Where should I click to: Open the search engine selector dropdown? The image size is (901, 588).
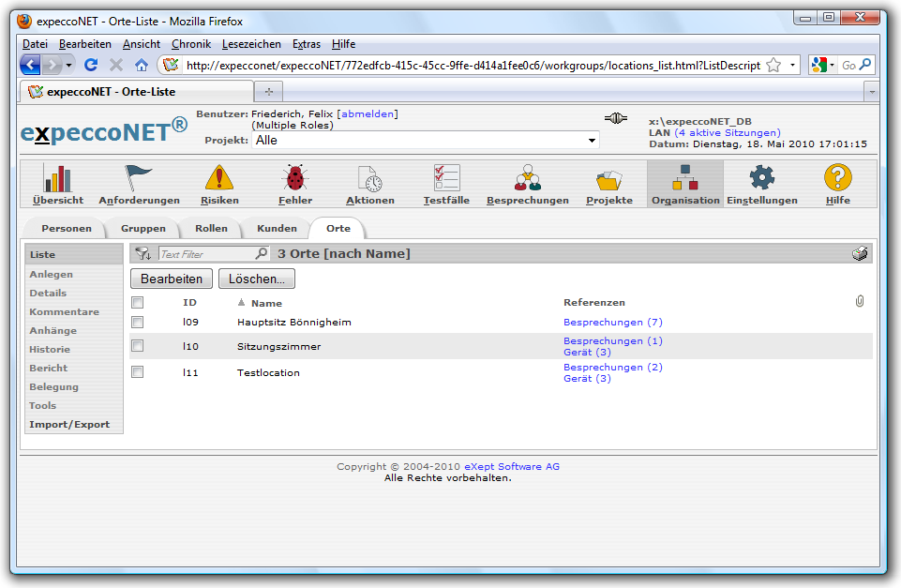pos(823,66)
